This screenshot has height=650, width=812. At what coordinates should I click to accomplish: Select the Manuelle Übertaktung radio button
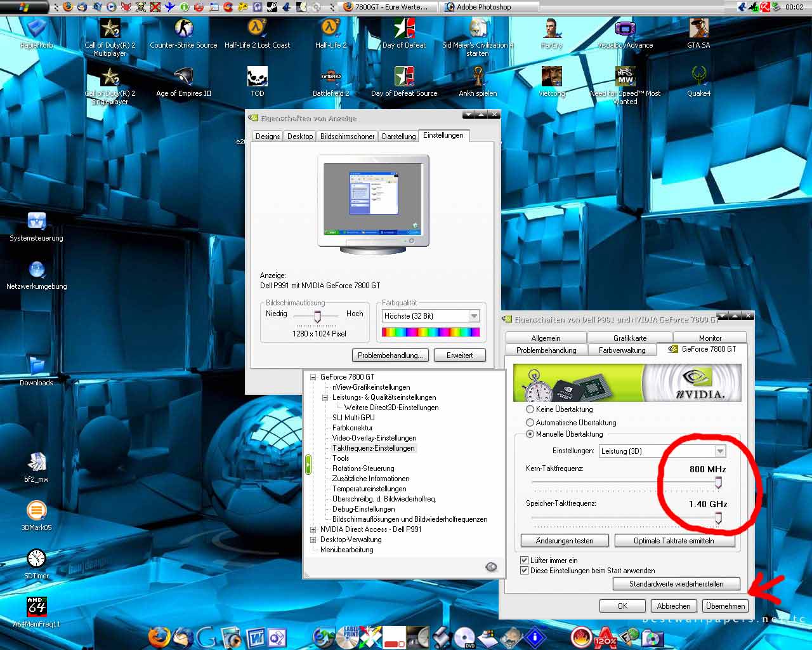click(x=530, y=434)
